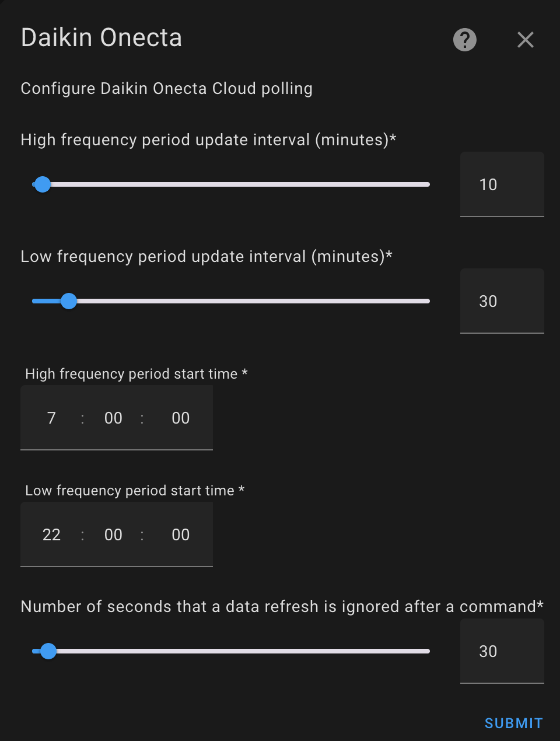Click the high frequency interval slider handle

(43, 185)
